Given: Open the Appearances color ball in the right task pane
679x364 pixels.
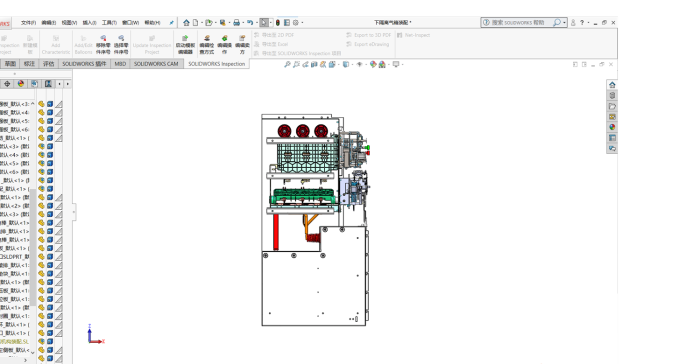Looking at the screenshot, I should coord(612,127).
